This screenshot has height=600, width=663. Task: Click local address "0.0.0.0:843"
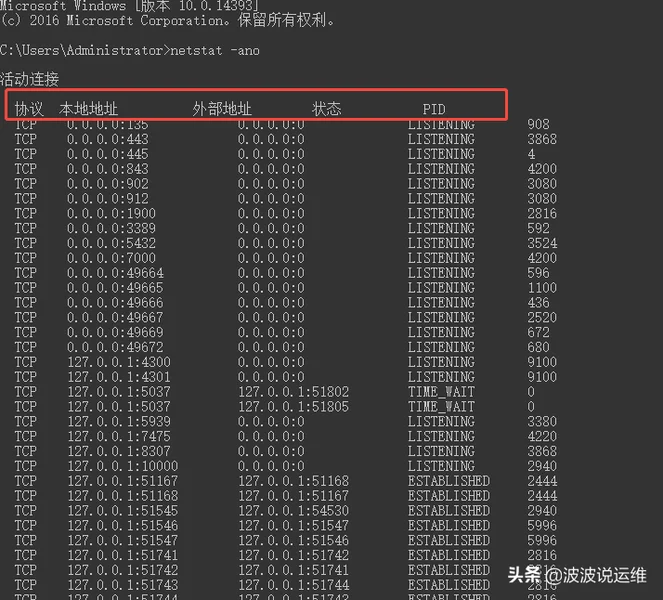point(108,169)
